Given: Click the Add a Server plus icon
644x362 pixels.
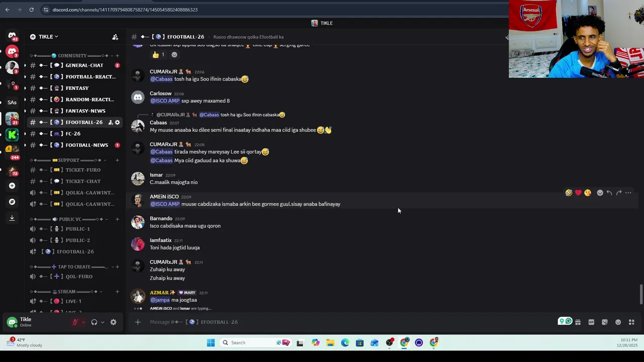Looking at the screenshot, I should (x=12, y=186).
